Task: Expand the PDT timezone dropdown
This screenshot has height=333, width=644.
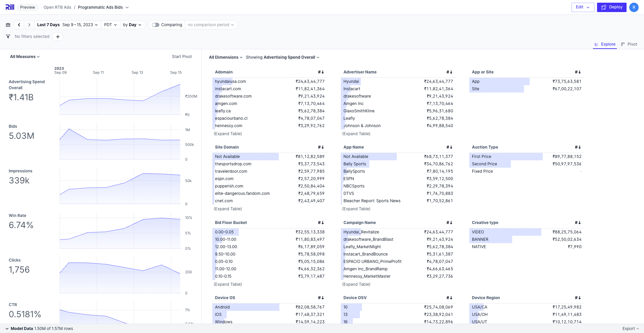Action: tap(110, 25)
